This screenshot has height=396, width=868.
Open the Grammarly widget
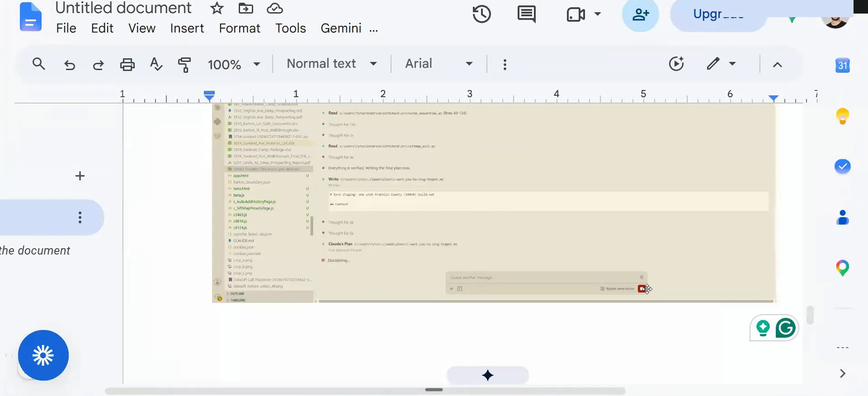[785, 328]
